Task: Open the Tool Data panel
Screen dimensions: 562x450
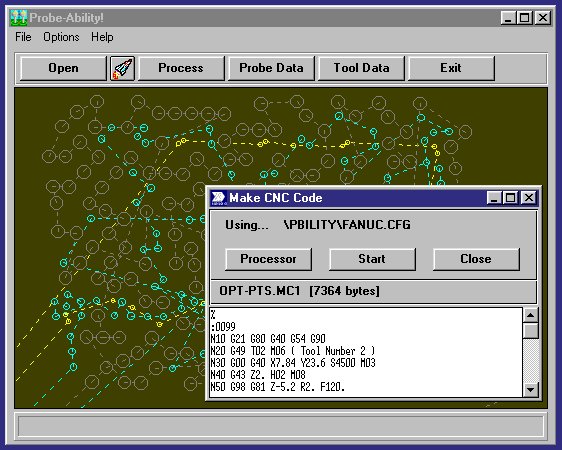Action: click(x=361, y=68)
